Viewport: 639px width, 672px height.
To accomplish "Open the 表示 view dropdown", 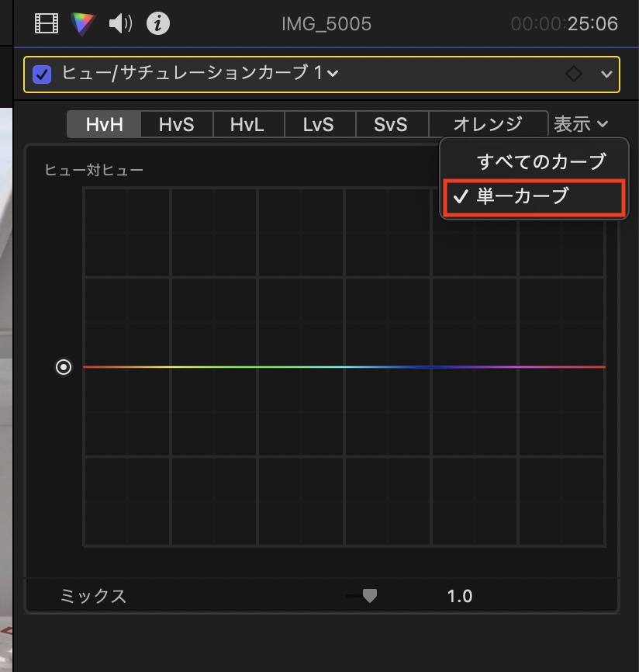I will click(x=581, y=124).
